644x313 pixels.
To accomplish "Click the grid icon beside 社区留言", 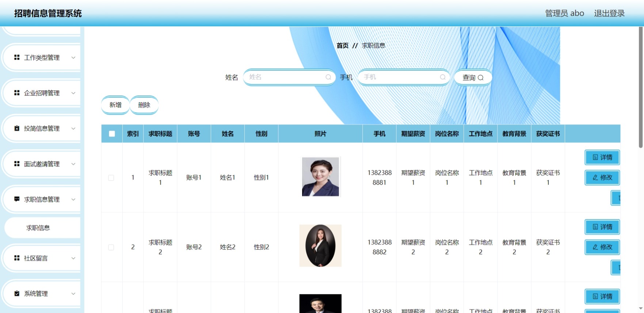I will pos(17,258).
